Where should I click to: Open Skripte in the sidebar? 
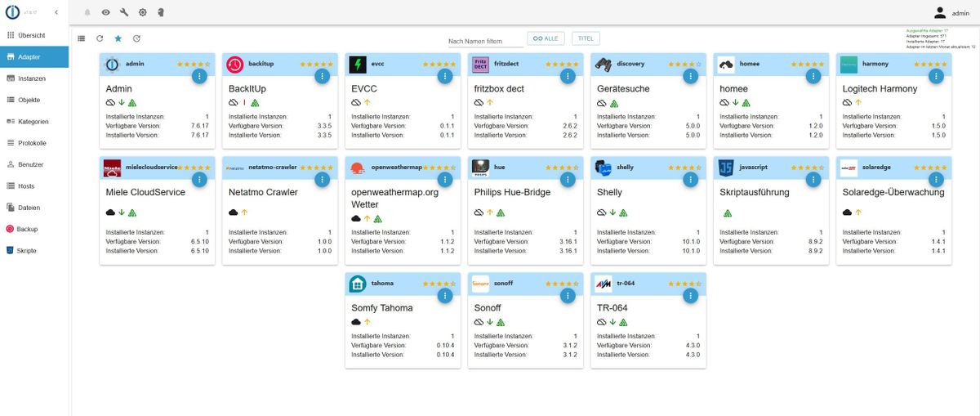pyautogui.click(x=34, y=251)
